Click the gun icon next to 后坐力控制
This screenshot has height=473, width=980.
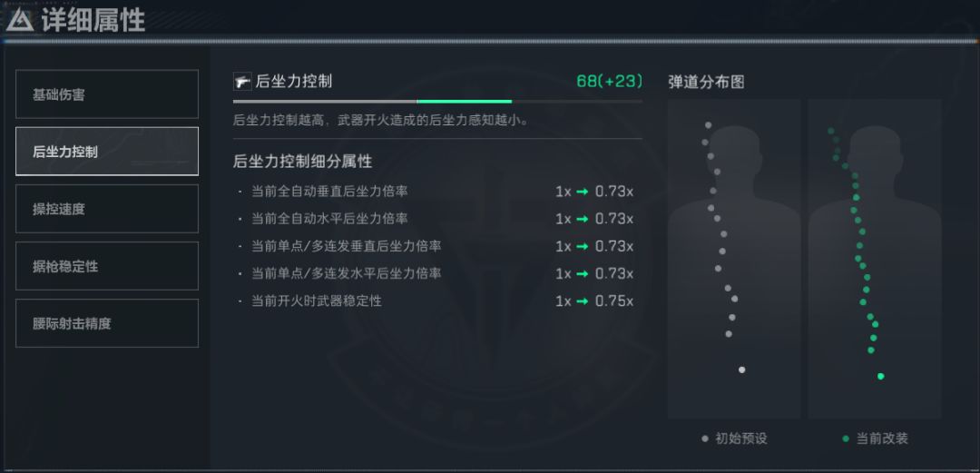click(x=241, y=82)
